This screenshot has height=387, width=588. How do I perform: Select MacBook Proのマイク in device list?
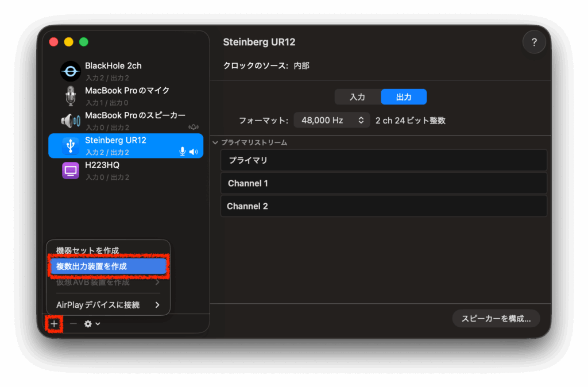click(x=126, y=96)
